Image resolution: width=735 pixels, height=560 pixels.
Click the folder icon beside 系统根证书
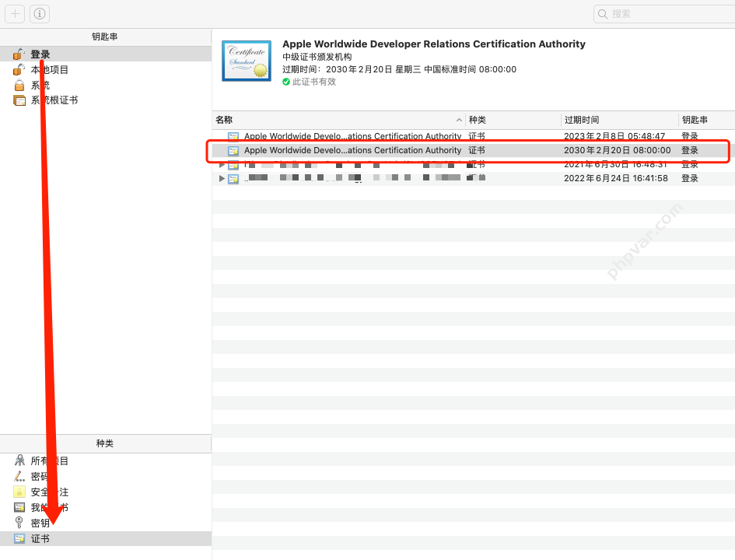coord(19,100)
